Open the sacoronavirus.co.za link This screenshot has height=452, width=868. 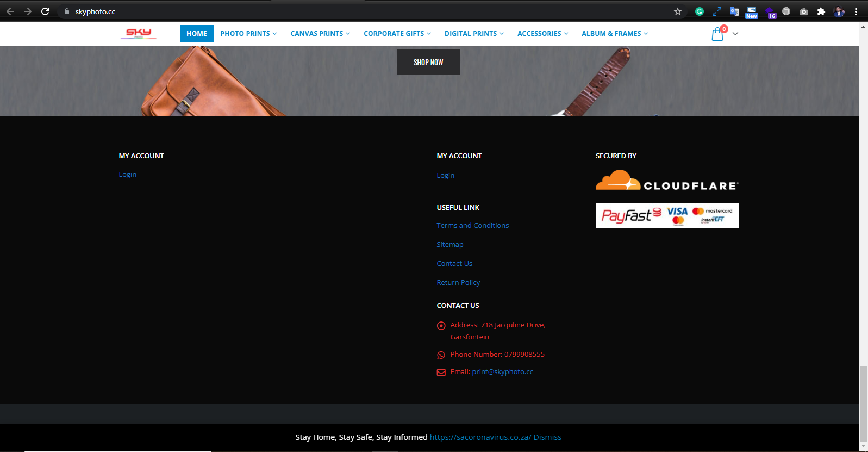coord(480,437)
